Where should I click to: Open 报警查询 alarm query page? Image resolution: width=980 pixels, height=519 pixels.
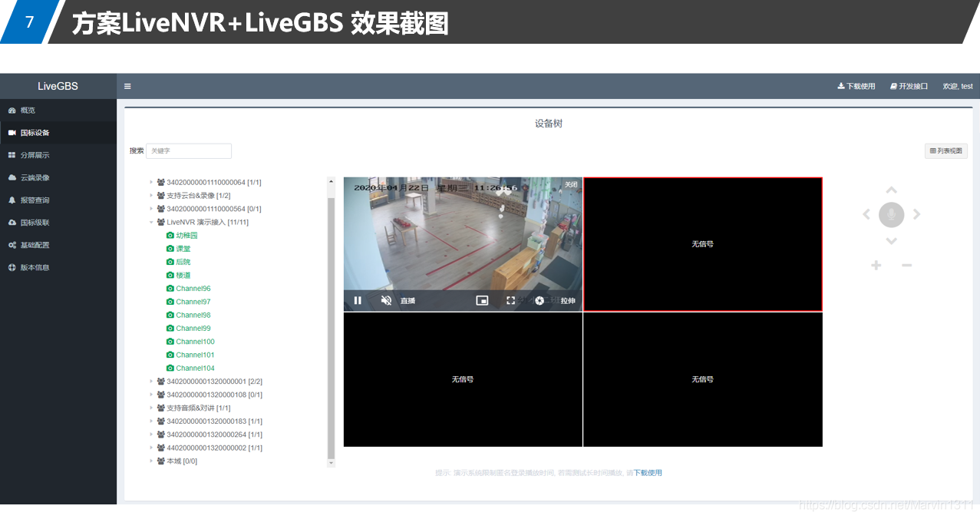point(58,200)
